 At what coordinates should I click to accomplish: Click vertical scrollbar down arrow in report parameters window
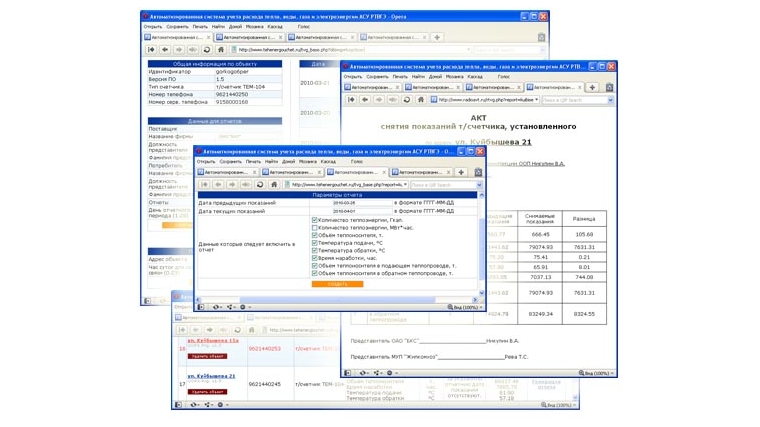481,293
